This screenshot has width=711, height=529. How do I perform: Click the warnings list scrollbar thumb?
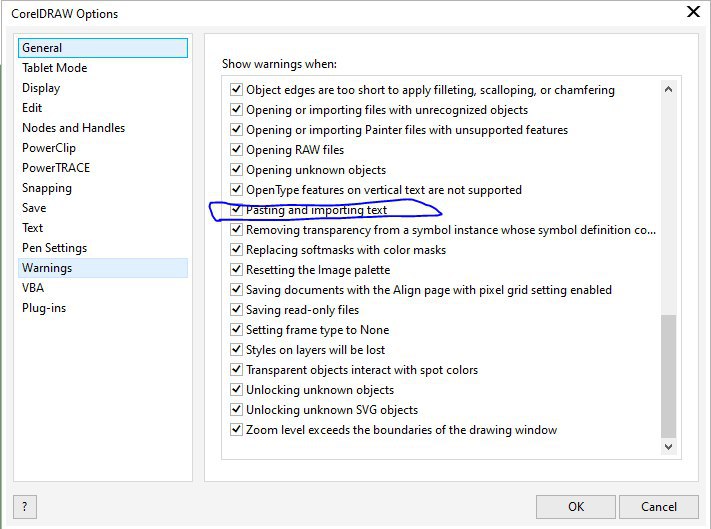pyautogui.click(x=668, y=376)
